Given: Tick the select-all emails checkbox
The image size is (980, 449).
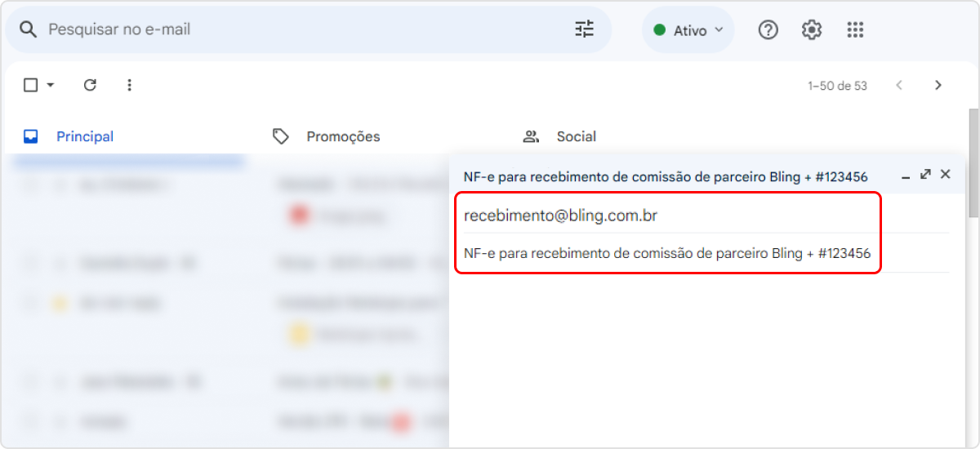Looking at the screenshot, I should 30,85.
